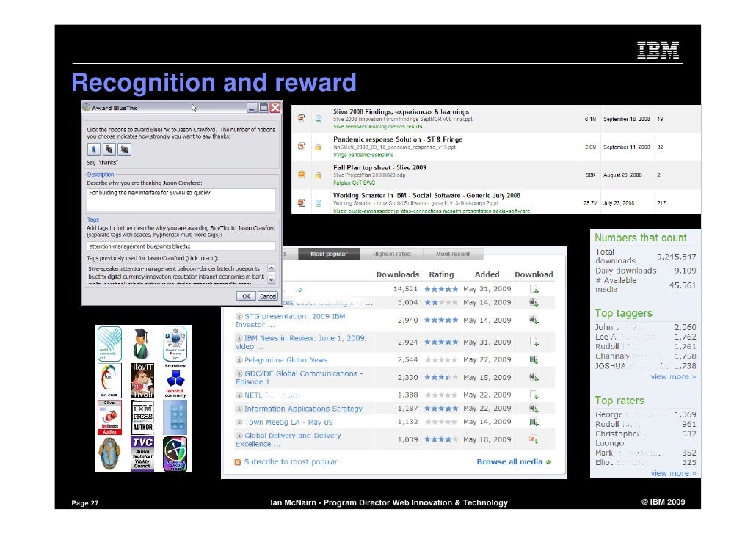This screenshot has height=534, width=756.
Task: Click the IBM PRESS AUTHOR badge
Action: (x=142, y=417)
